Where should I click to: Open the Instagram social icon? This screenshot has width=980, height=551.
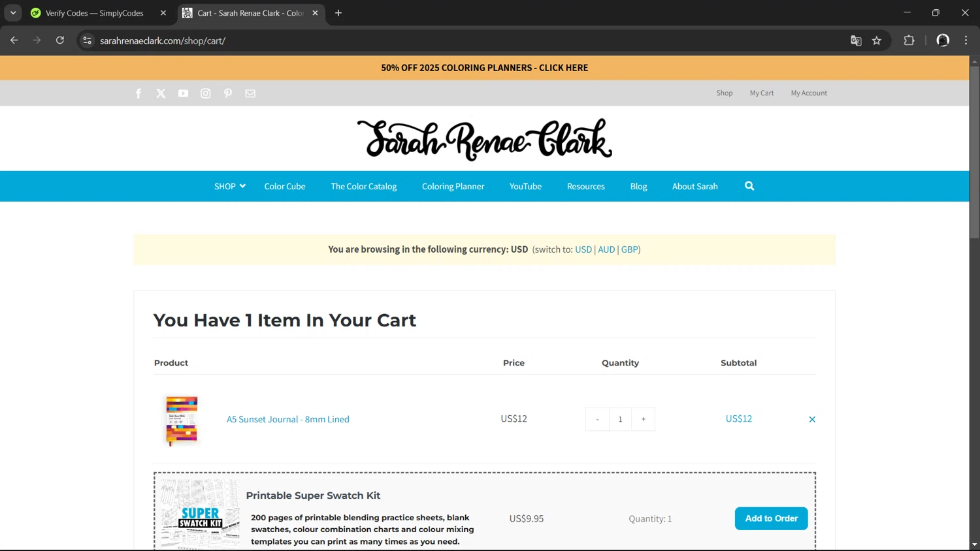(x=206, y=93)
